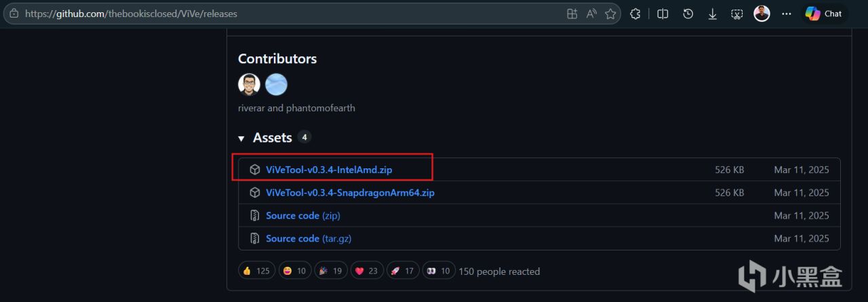The width and height of the screenshot is (868, 302).
Task: Click 'riverar and phantomofearth' text
Action: click(x=296, y=108)
